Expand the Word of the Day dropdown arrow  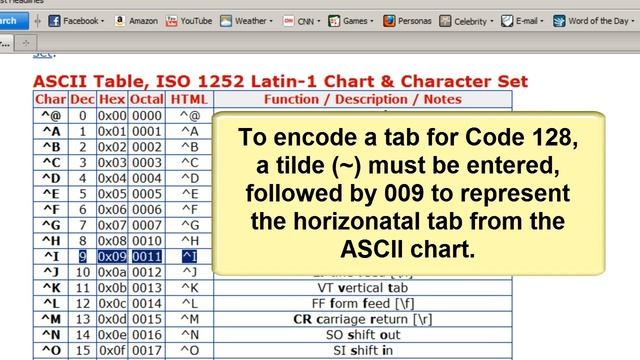click(633, 21)
